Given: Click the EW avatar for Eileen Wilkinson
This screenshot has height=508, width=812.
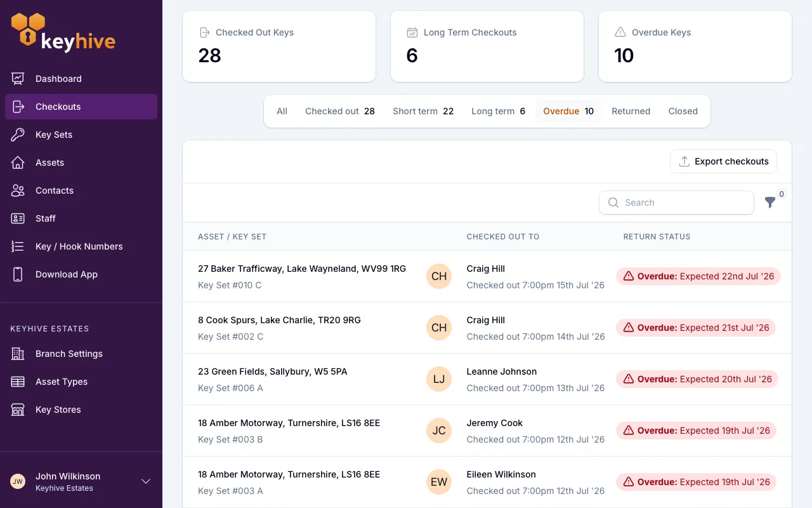Looking at the screenshot, I should click(x=439, y=482).
